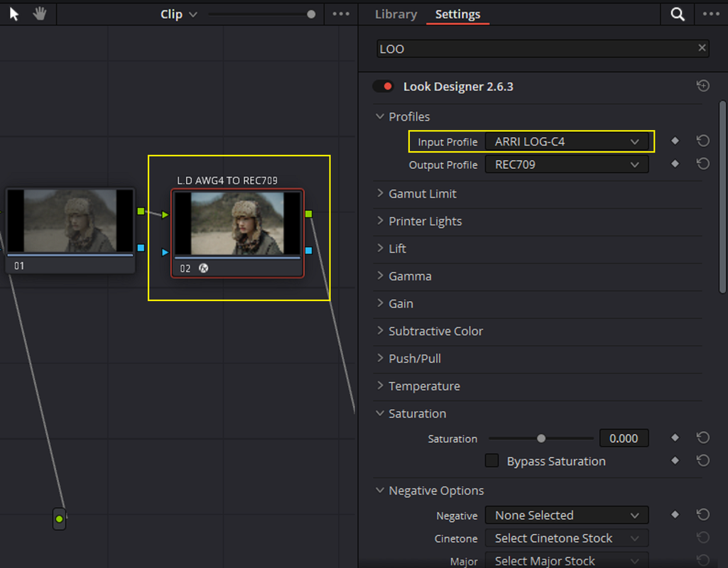
Task: Add keyframe for Negative option
Action: coord(675,514)
